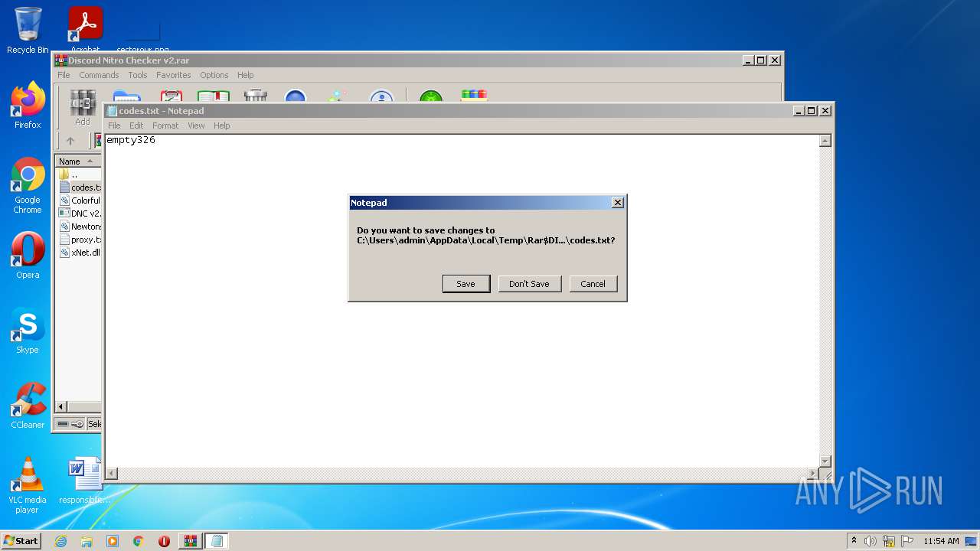The height and width of the screenshot is (551, 980).
Task: Open the WinRAR File menu
Action: click(x=64, y=75)
